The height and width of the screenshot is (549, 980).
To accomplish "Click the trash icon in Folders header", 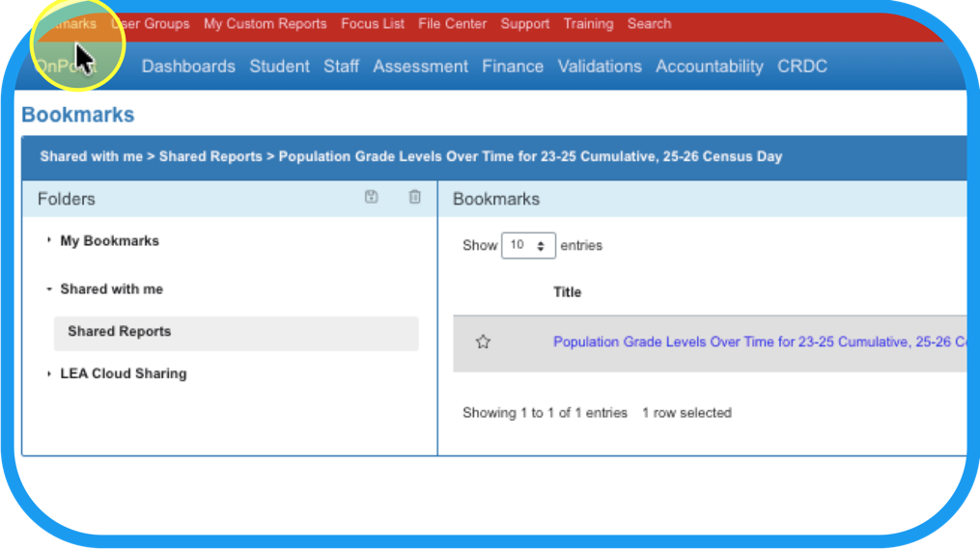I will (x=415, y=197).
